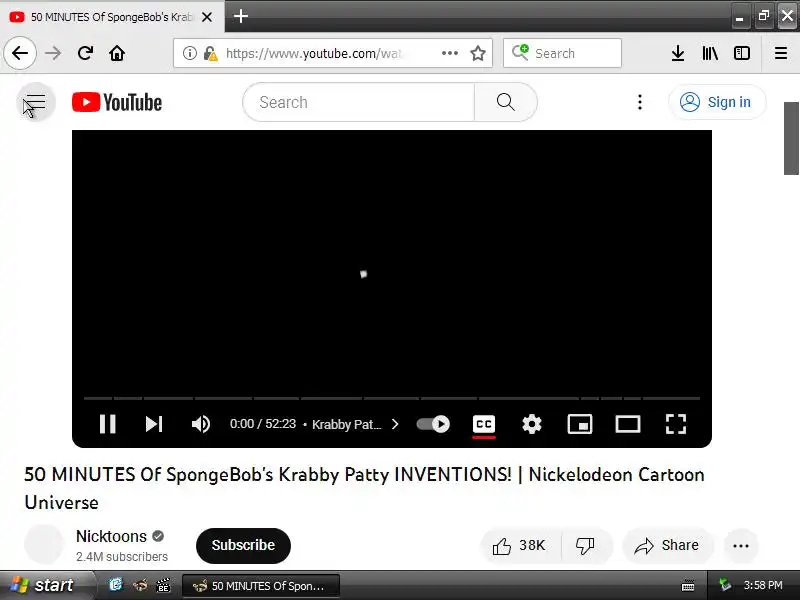Screen dimensions: 800x600
Task: Click the lock warning connection icon
Action: tap(210, 53)
